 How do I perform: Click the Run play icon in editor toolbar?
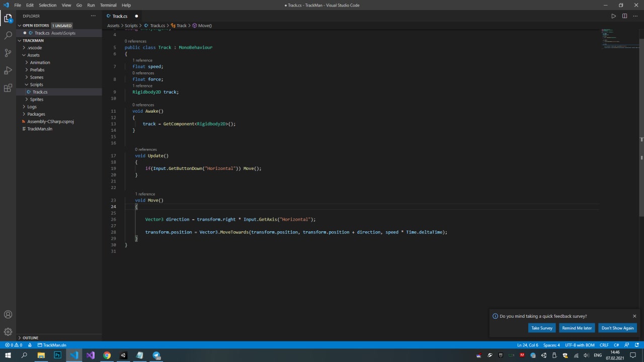point(613,16)
